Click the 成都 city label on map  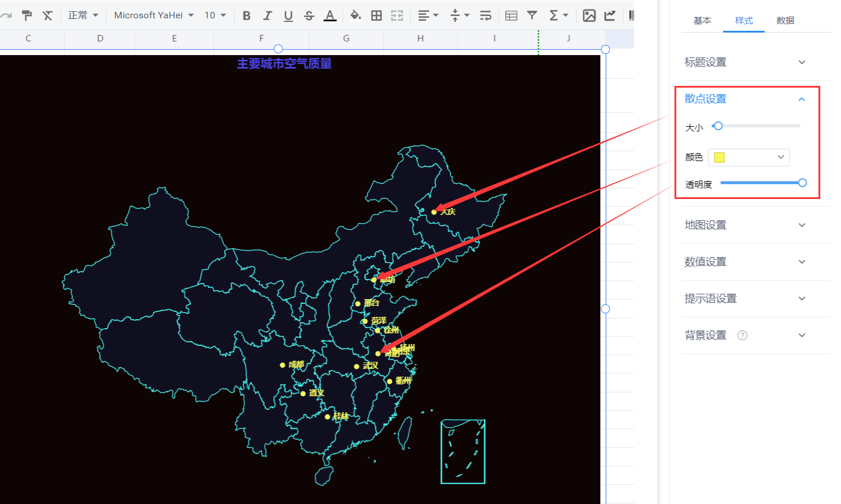click(296, 365)
